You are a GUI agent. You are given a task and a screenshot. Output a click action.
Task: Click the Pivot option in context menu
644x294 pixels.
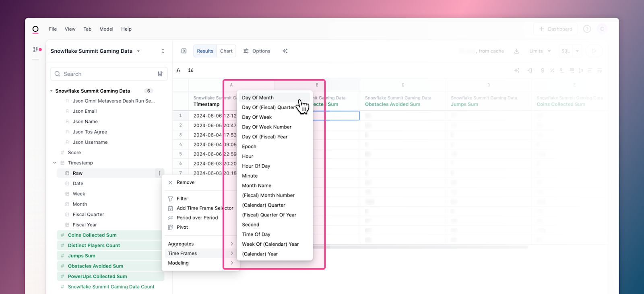click(x=182, y=227)
